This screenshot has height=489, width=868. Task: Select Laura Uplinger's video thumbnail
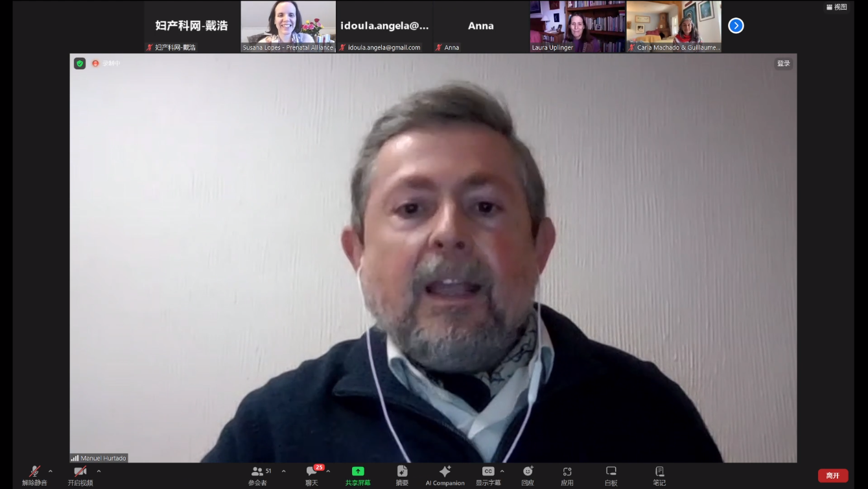[x=578, y=26]
